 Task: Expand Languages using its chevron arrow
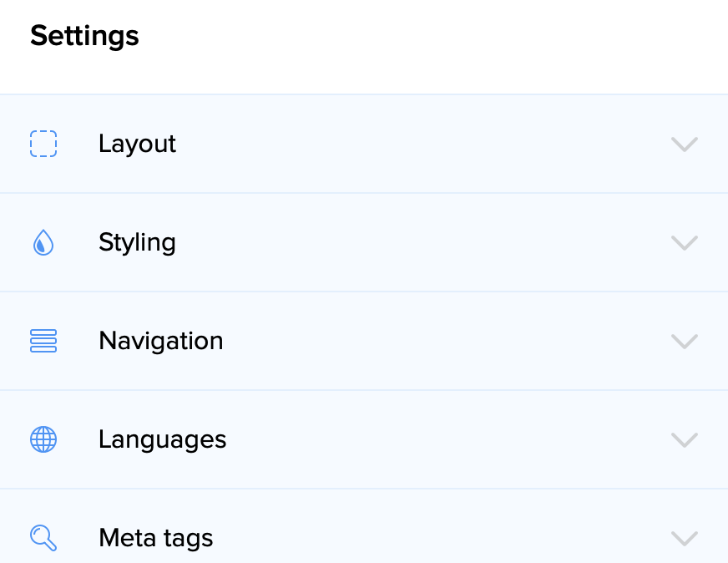point(684,440)
